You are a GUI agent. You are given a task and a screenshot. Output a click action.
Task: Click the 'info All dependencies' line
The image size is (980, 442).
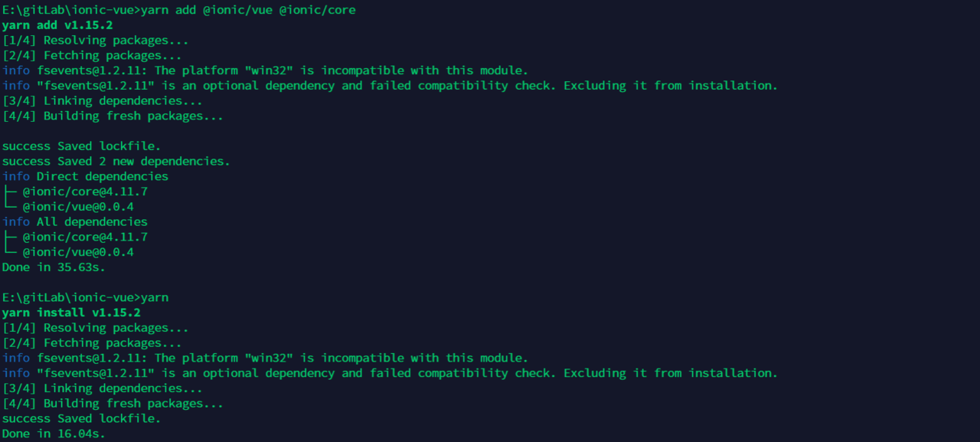(x=75, y=222)
